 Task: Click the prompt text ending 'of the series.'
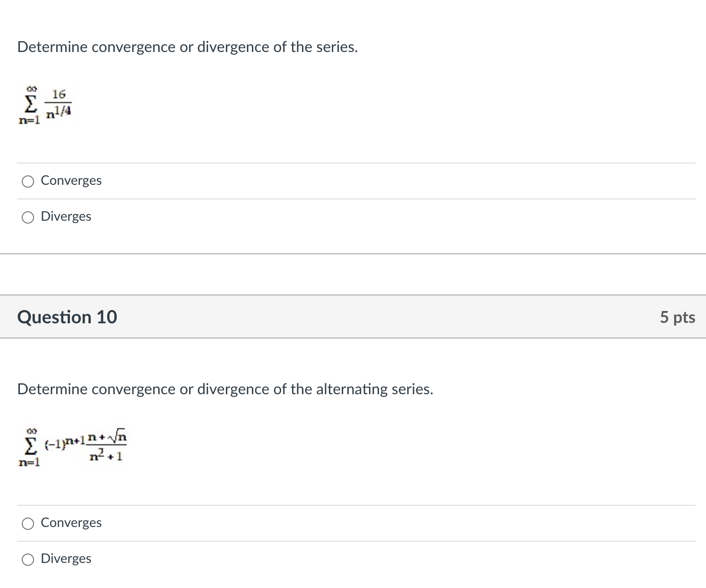[x=188, y=47]
